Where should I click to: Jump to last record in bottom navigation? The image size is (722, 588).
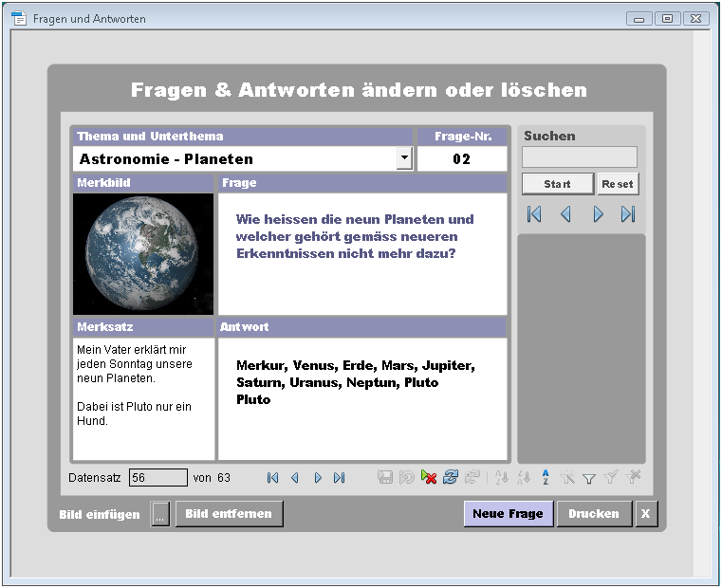340,478
